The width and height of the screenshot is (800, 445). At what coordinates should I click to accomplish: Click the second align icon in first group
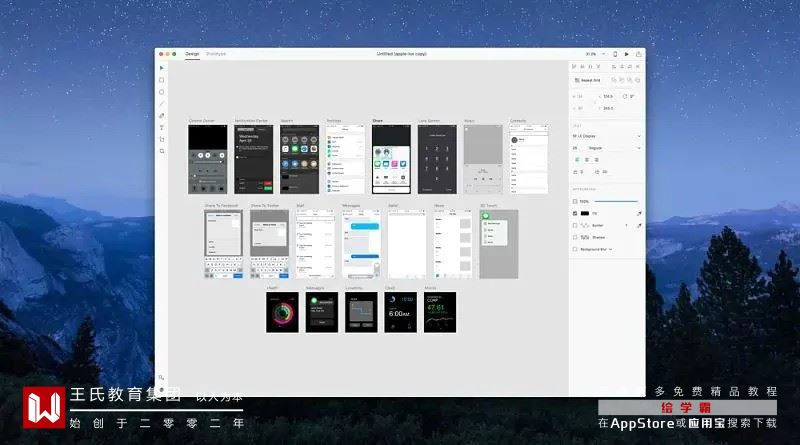[582, 66]
